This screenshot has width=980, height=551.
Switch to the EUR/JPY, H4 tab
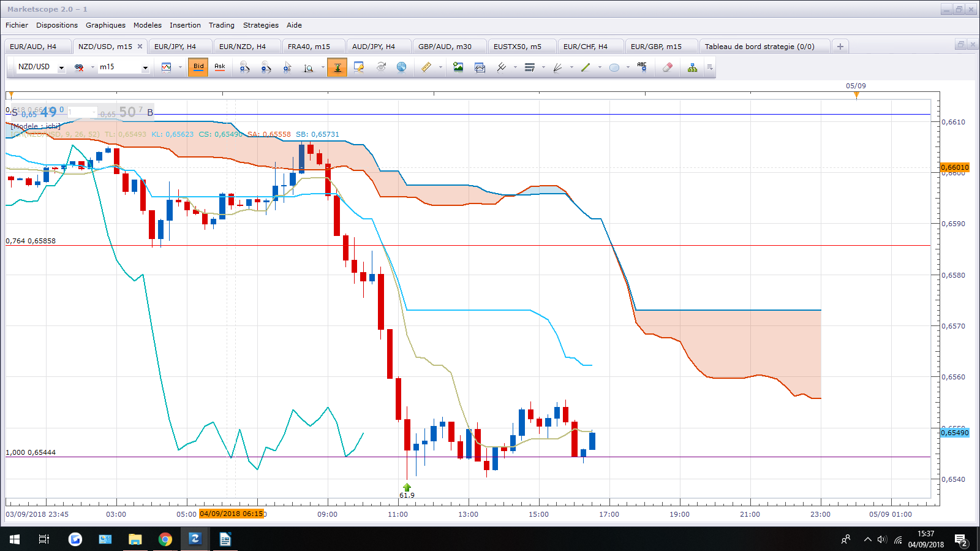coord(179,47)
